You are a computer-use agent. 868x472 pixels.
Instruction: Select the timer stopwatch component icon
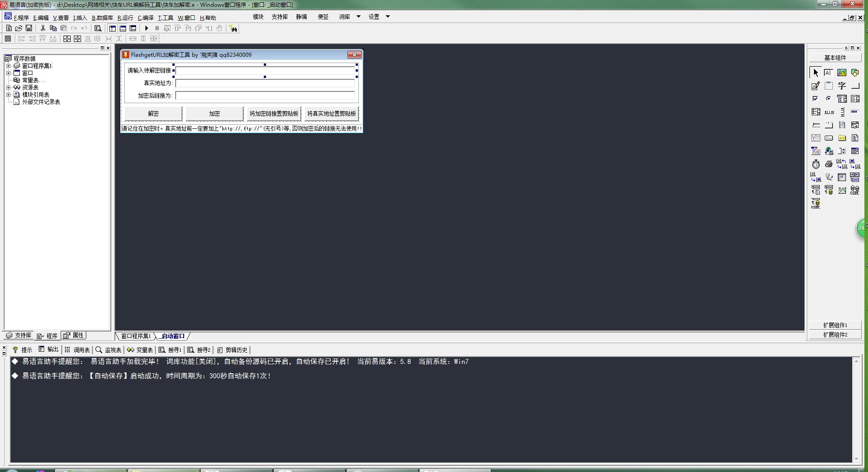coord(816,164)
